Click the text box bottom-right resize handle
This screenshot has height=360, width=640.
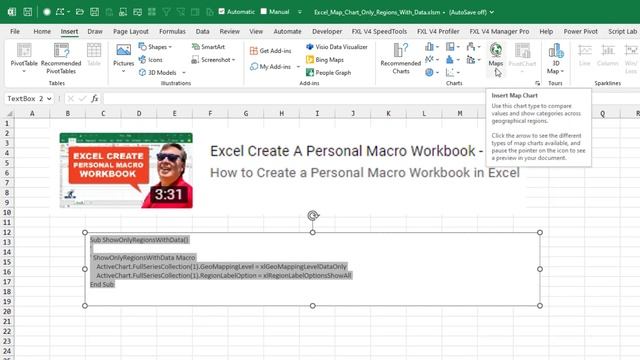tap(540, 305)
